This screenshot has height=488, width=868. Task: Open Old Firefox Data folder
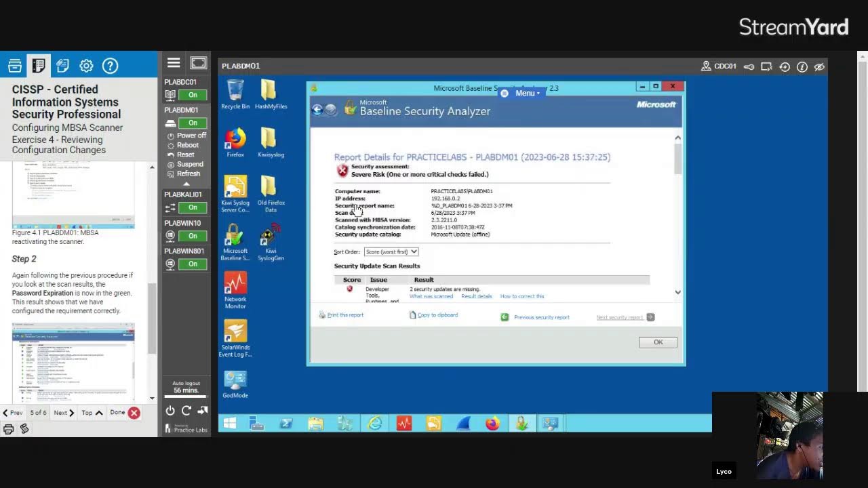click(x=271, y=194)
